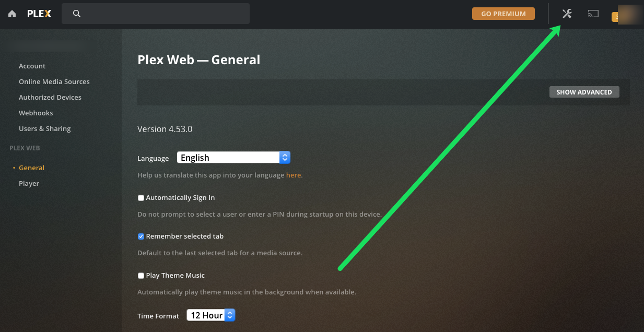
Task: Enable Play Theme Music checkbox
Action: (x=141, y=276)
